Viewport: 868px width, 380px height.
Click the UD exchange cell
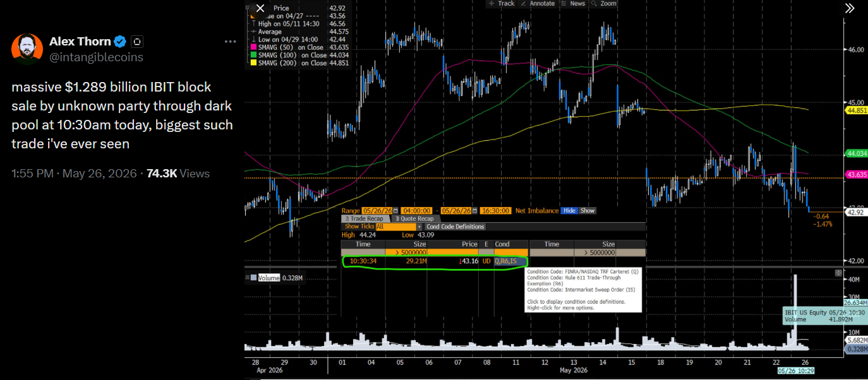point(486,261)
